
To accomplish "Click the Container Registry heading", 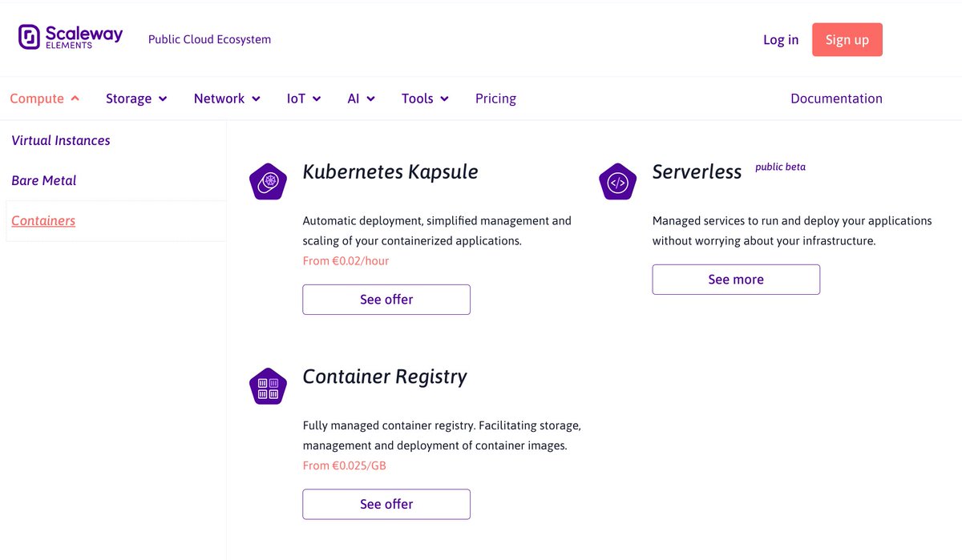I will [385, 377].
